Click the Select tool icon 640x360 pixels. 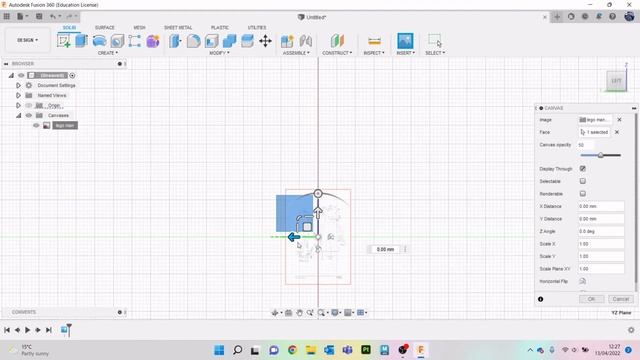[x=435, y=41]
